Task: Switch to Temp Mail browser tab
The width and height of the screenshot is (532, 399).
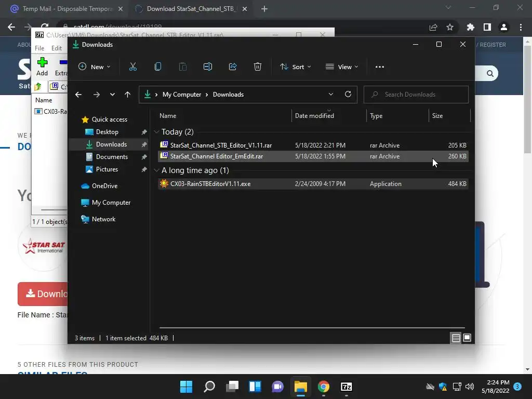Action: pyautogui.click(x=67, y=9)
